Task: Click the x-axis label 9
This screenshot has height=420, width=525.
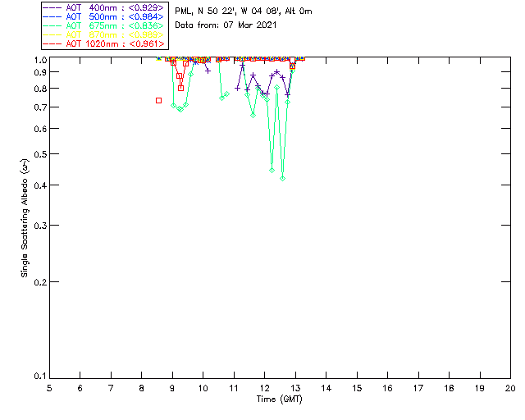Action: click(x=172, y=389)
